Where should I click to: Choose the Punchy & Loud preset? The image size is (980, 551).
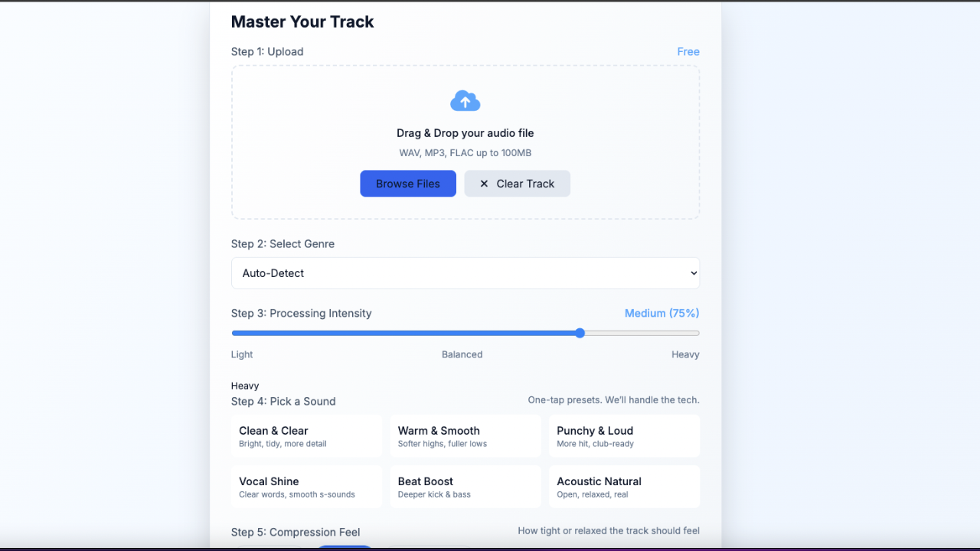[x=624, y=436]
